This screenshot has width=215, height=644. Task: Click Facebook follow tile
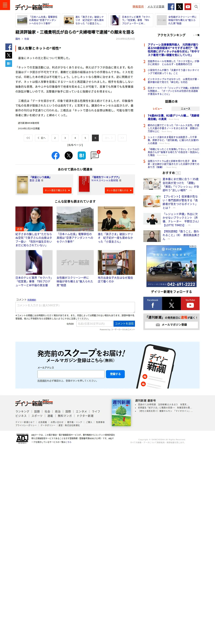[x=153, y=303]
